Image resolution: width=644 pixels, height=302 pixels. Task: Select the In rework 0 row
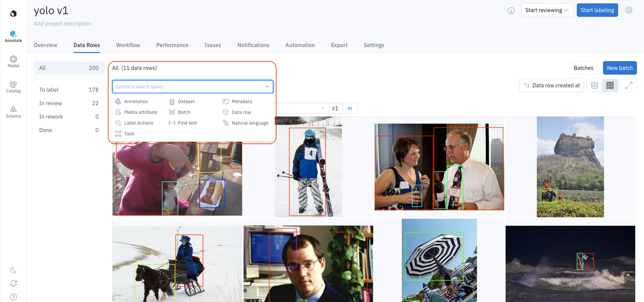(69, 117)
